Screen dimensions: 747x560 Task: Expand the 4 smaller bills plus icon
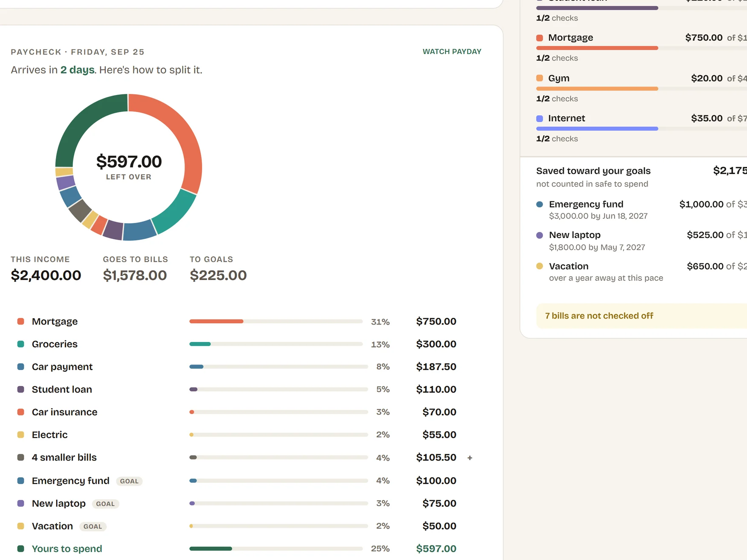coord(470,458)
